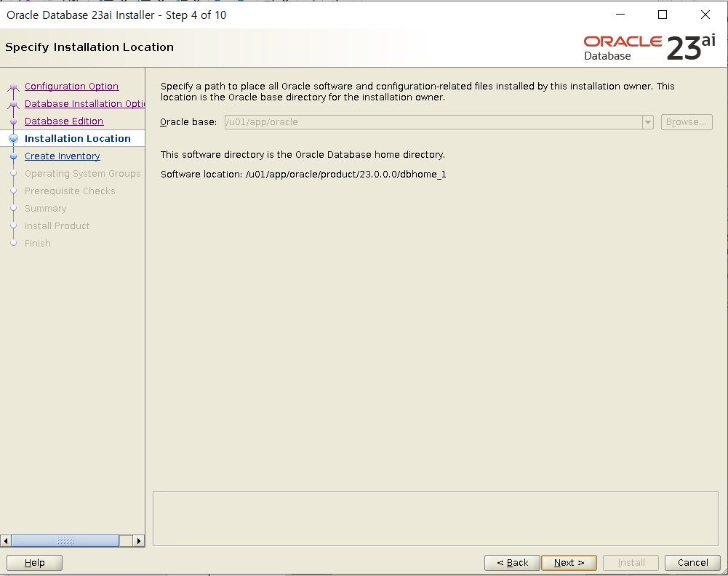Proceed with the Next > button

(569, 562)
